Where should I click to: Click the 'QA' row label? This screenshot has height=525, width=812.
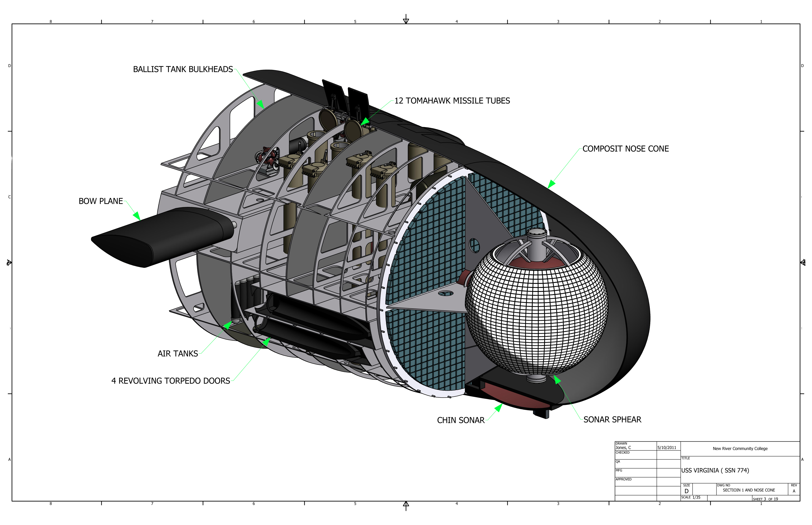tap(618, 462)
